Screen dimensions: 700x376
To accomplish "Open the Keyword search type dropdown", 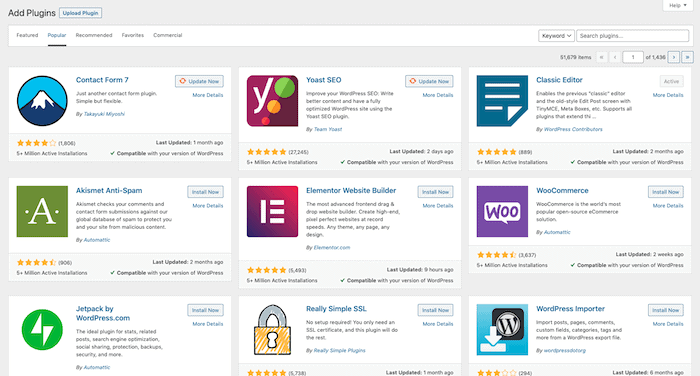I will coord(556,36).
